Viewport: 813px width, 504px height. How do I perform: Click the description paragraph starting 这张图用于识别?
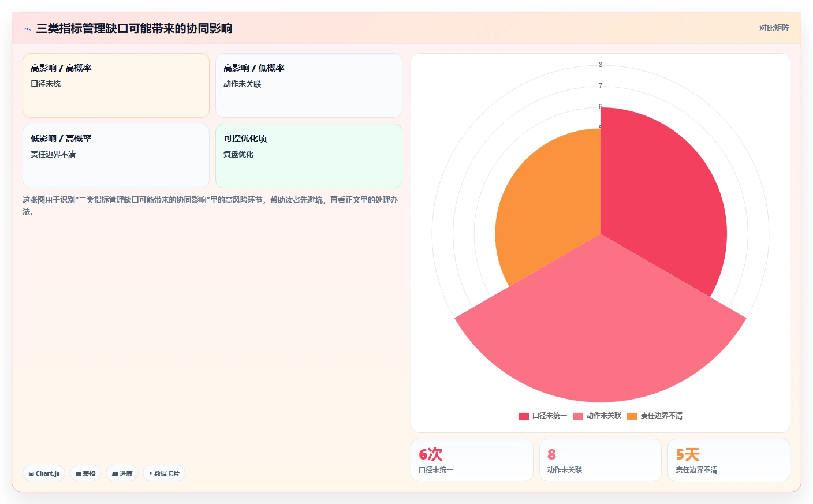[210, 206]
